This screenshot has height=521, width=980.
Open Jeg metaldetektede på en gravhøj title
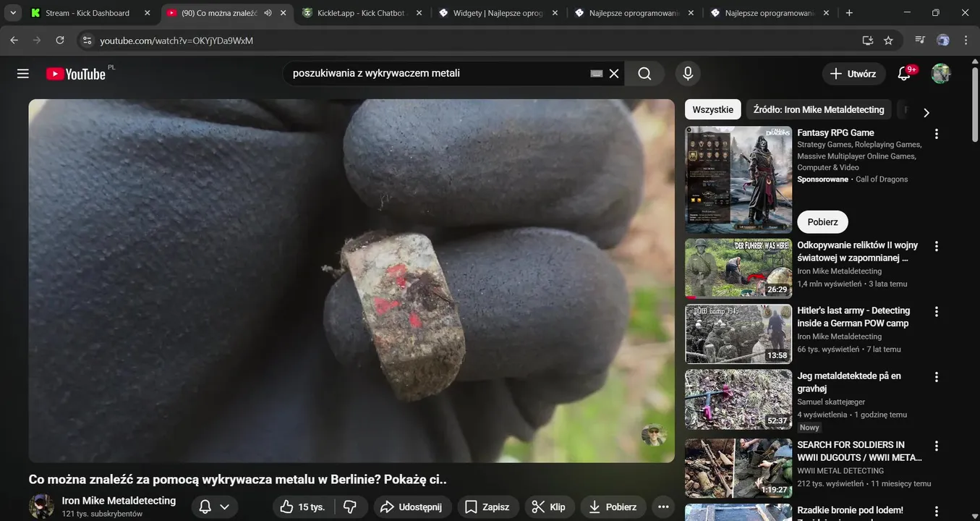tap(849, 382)
